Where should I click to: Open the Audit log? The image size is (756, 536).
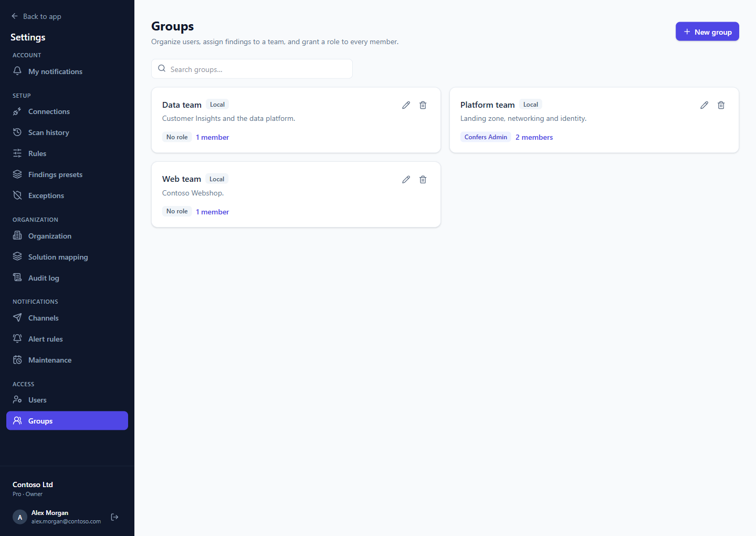click(x=67, y=278)
